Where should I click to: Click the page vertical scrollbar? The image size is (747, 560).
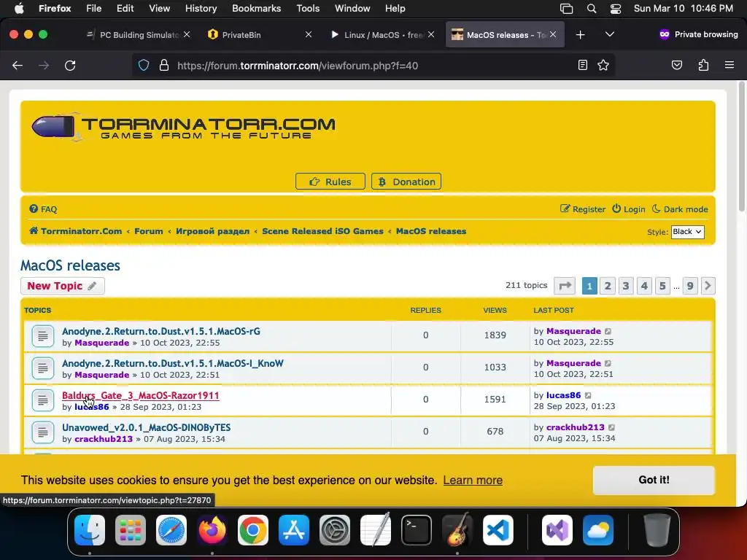pyautogui.click(x=741, y=147)
